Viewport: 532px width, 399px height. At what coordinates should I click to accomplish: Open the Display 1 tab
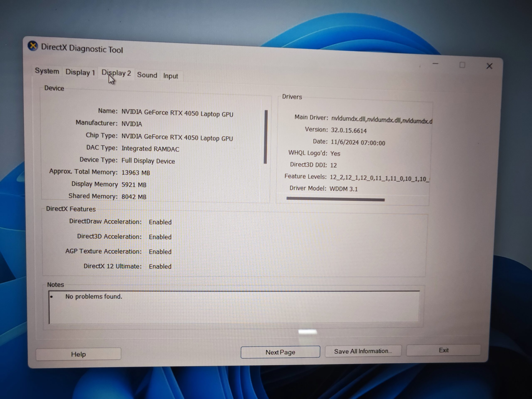80,72
